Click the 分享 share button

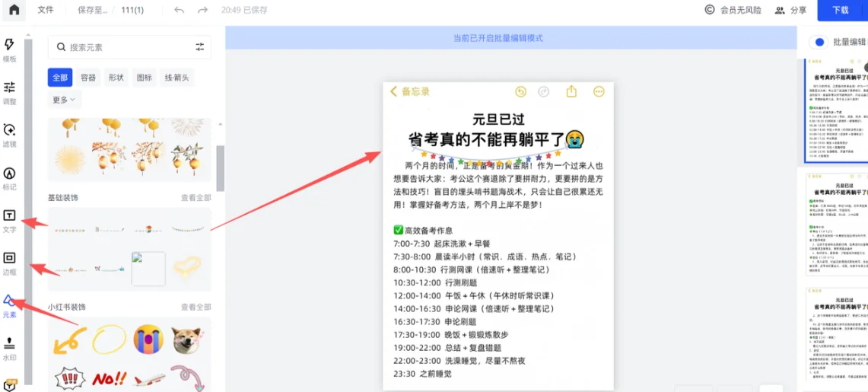click(x=790, y=10)
